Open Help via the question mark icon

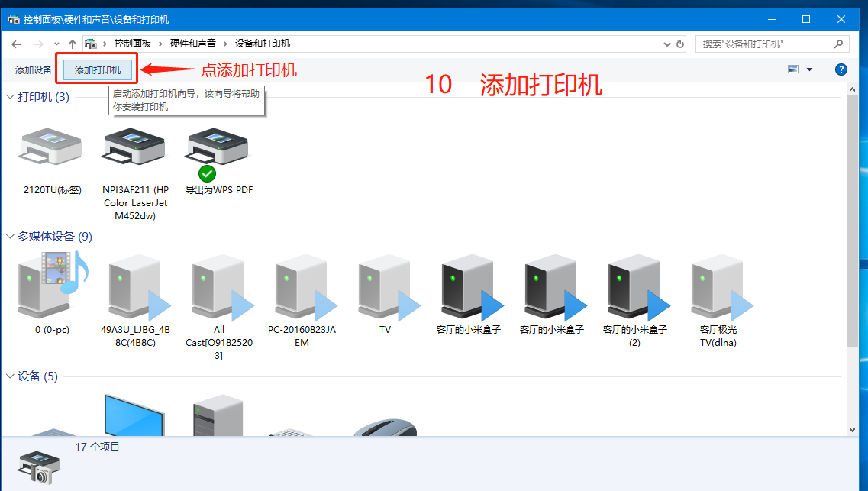[841, 69]
